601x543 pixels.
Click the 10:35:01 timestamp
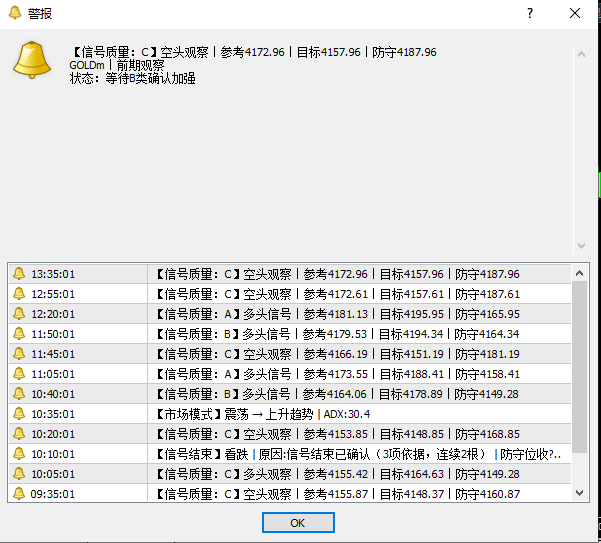[53, 414]
